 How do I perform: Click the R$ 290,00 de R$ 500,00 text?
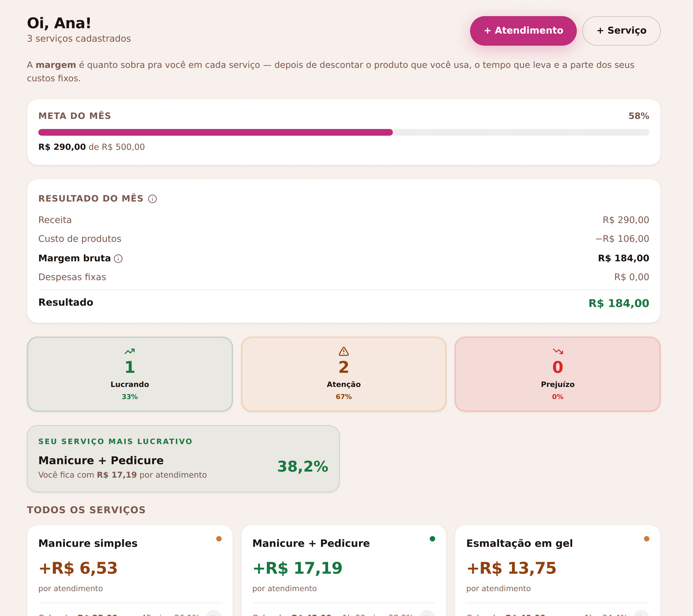click(x=92, y=147)
